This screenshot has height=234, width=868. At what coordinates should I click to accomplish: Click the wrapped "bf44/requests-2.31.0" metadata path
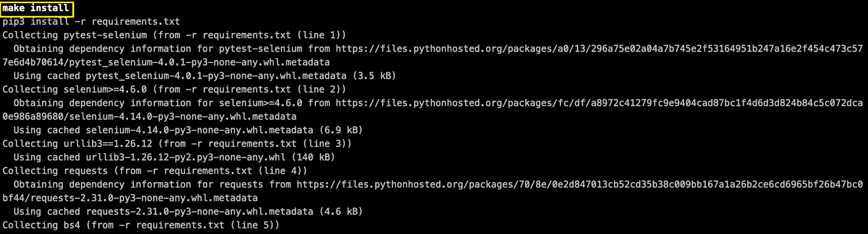point(130,198)
